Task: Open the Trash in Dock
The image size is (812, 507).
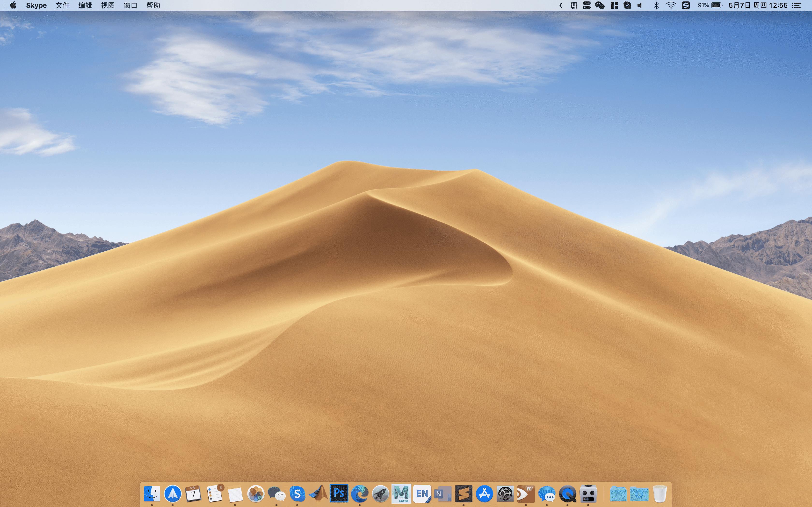Action: pyautogui.click(x=660, y=493)
